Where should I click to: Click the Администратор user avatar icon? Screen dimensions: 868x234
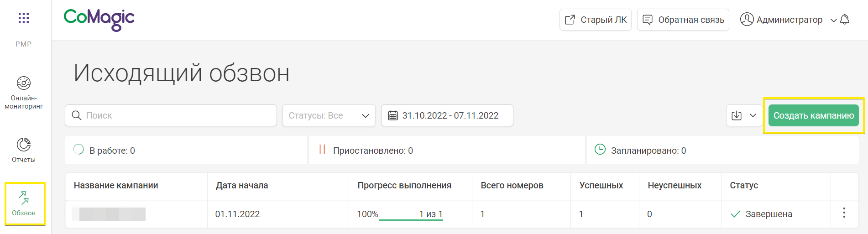click(x=747, y=20)
